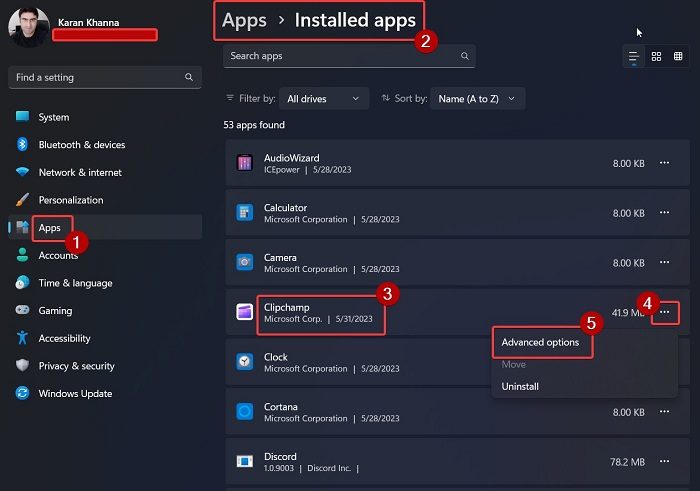Click the Apps sidebar icon
This screenshot has height=491, width=700.
[x=22, y=227]
